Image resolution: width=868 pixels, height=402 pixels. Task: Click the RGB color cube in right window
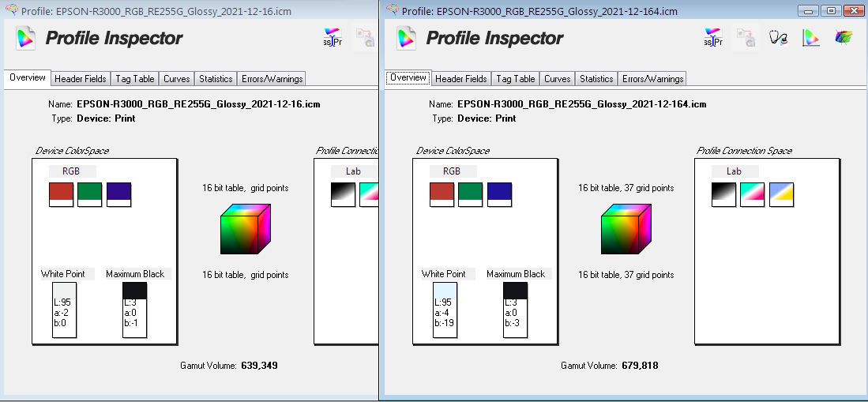coord(626,229)
